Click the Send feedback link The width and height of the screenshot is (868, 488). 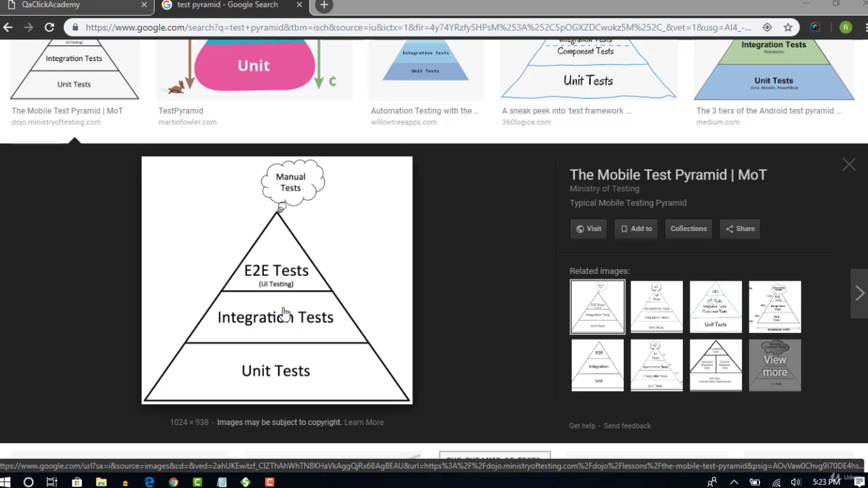[627, 426]
